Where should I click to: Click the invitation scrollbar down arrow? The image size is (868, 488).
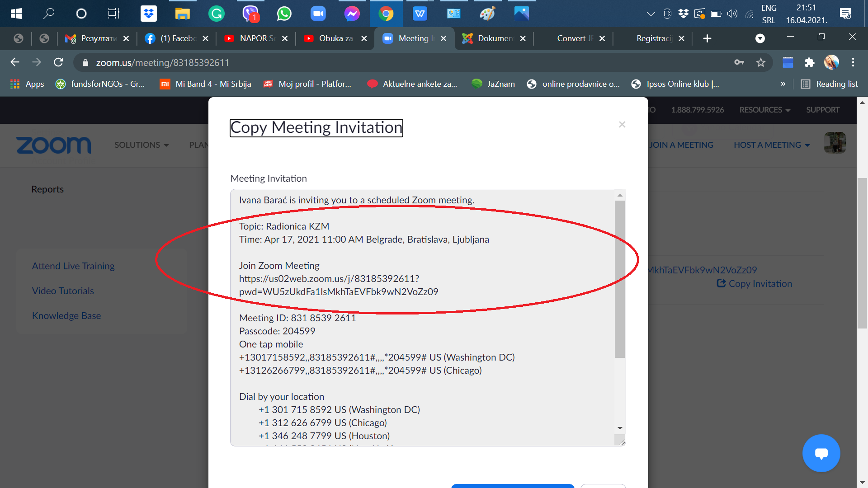point(620,428)
